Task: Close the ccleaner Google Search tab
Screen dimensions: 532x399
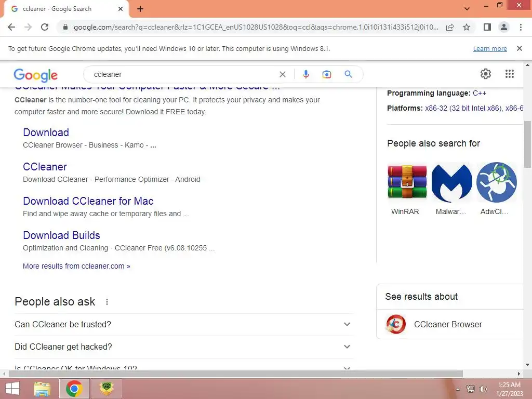Action: [121, 9]
